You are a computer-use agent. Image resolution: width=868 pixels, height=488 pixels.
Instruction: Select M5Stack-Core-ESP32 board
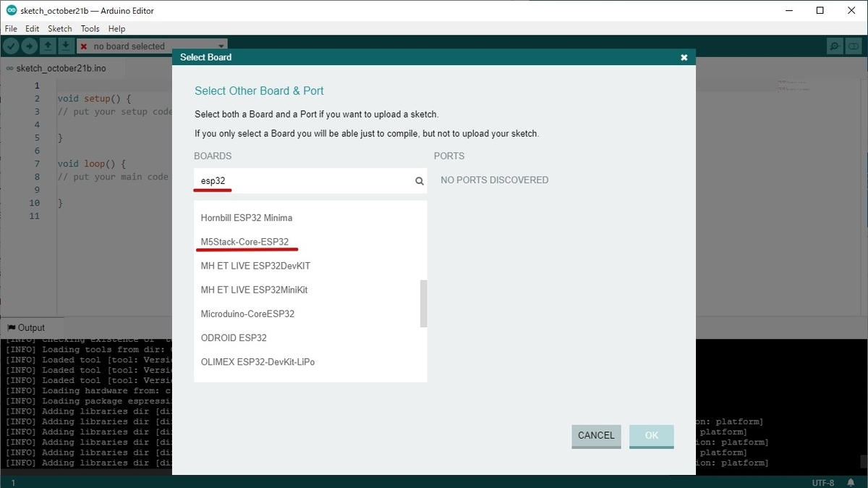(x=310, y=242)
